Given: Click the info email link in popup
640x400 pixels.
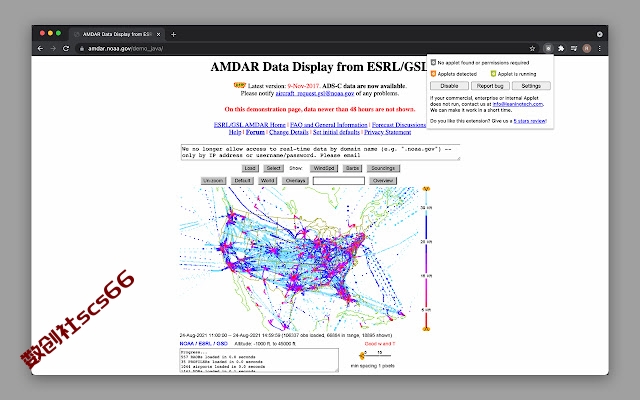Looking at the screenshot, I should tap(518, 104).
